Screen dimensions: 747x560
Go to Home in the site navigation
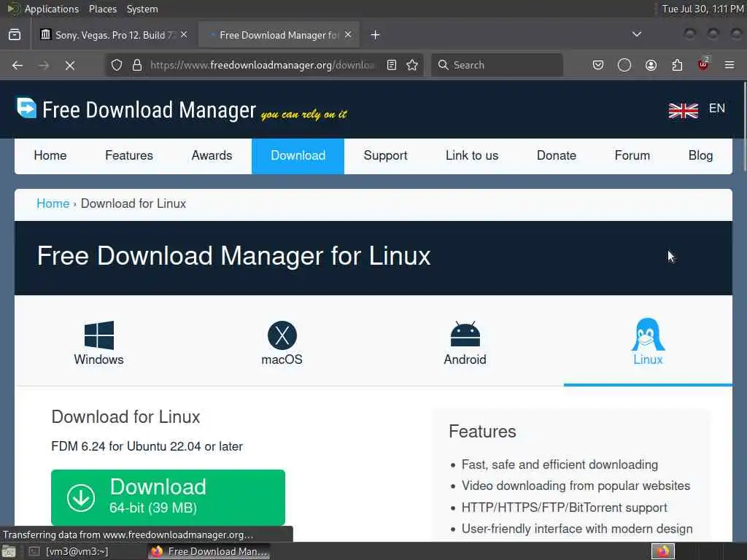coord(50,156)
